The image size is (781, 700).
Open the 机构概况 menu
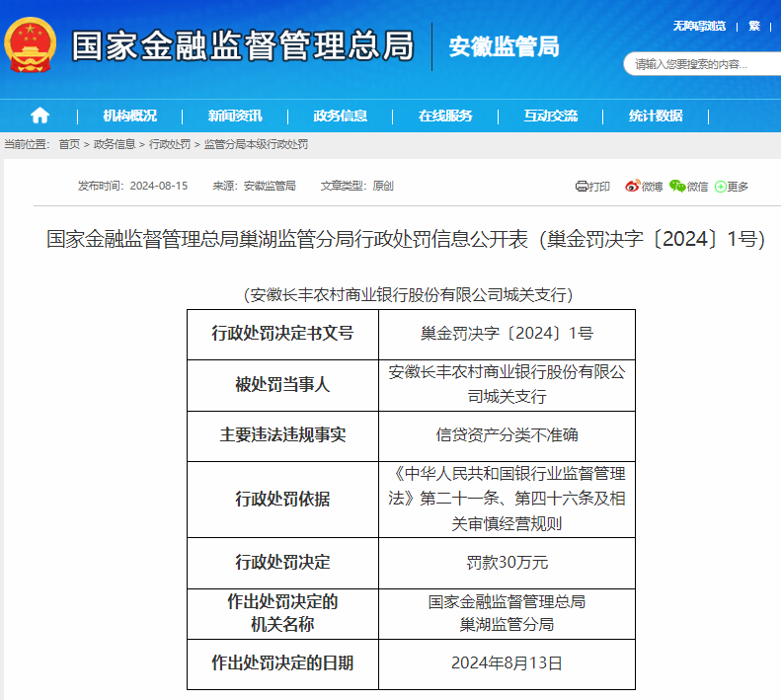pyautogui.click(x=129, y=116)
